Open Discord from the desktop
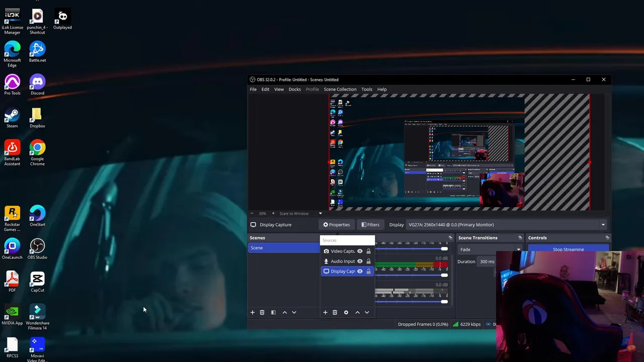Viewport: 644px width, 362px height. 37,85
